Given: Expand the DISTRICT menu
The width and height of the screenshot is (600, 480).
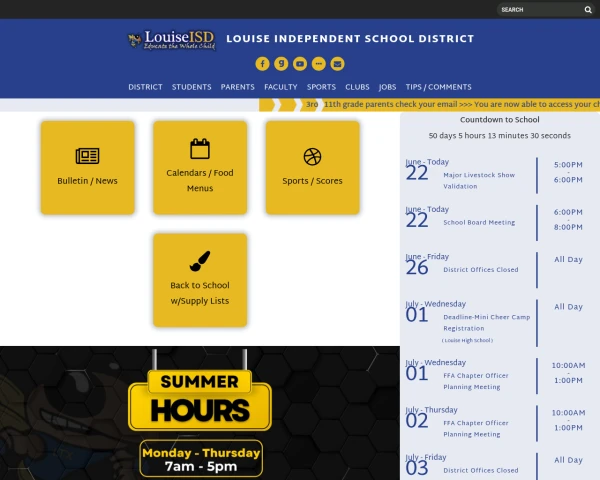Looking at the screenshot, I should (x=145, y=87).
